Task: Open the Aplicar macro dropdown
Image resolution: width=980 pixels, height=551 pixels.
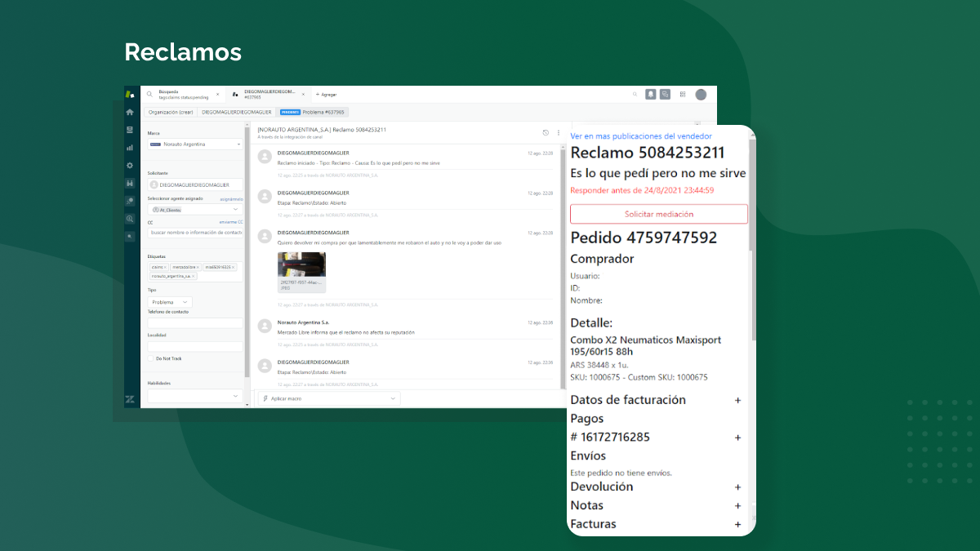Action: tap(329, 398)
